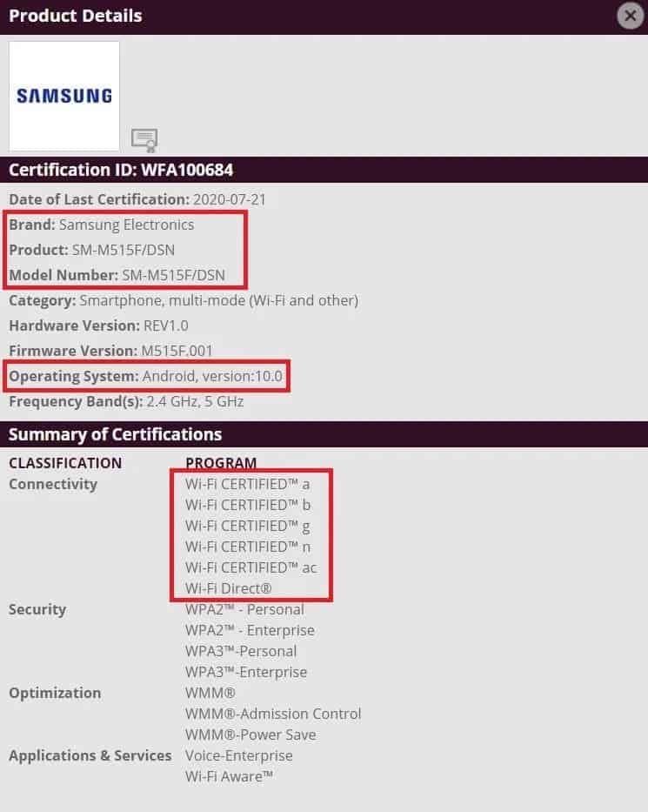The height and width of the screenshot is (812, 648).
Task: Open the certificate document icon
Action: pos(144,140)
